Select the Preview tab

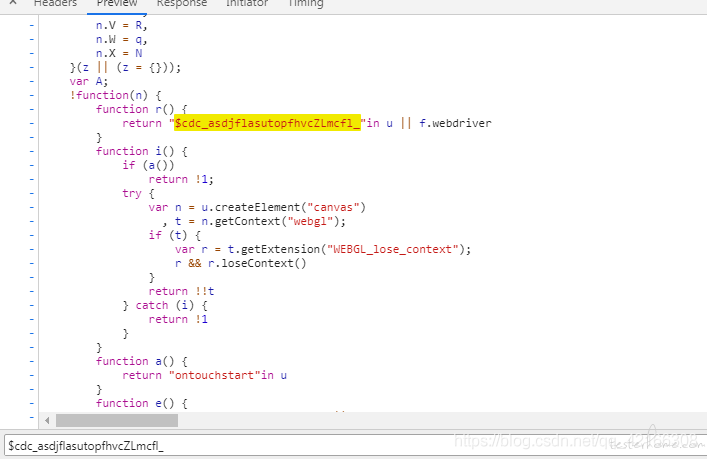pyautogui.click(x=117, y=4)
